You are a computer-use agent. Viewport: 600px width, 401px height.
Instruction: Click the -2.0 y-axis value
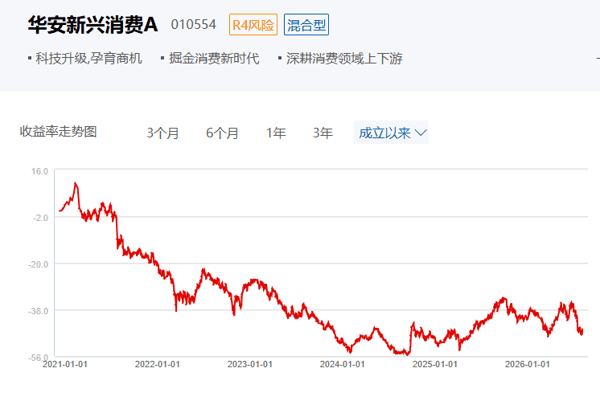[41, 218]
